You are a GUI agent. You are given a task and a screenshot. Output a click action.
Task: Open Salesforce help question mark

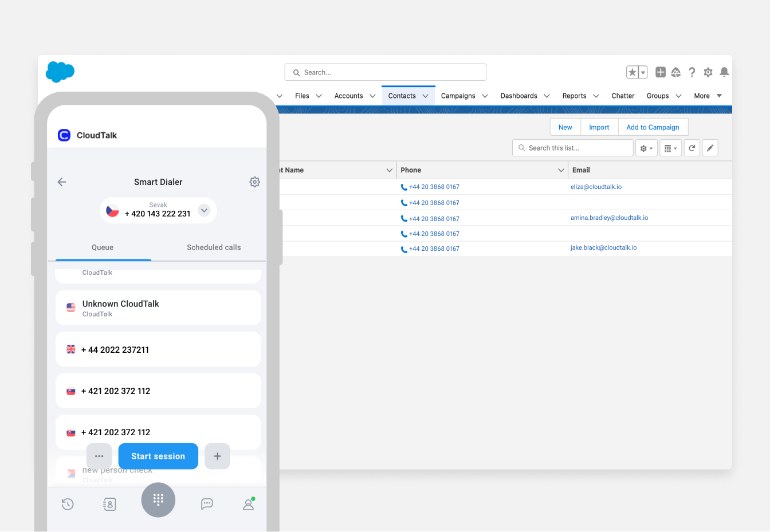692,72
